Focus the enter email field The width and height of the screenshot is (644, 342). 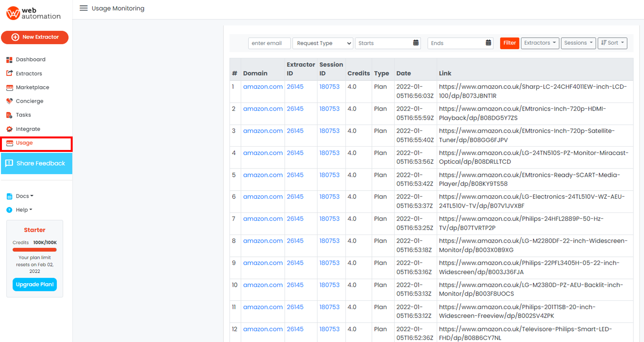pos(269,43)
